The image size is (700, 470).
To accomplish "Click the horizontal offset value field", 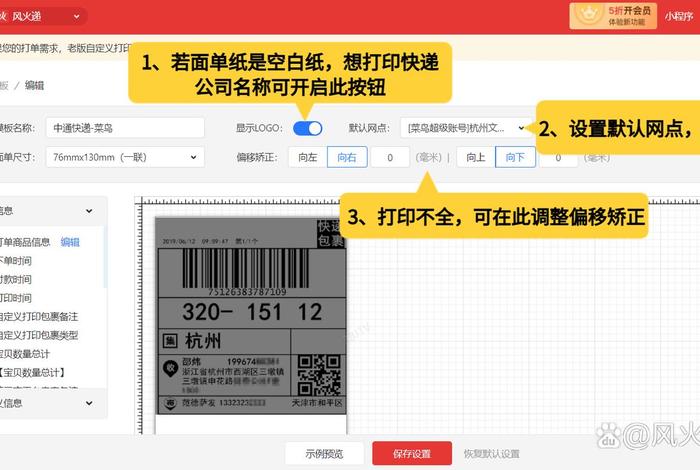I will pyautogui.click(x=390, y=157).
